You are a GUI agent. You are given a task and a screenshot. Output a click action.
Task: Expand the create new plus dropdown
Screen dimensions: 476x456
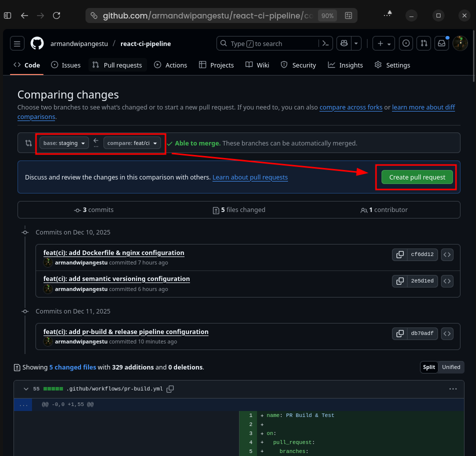pyautogui.click(x=384, y=43)
